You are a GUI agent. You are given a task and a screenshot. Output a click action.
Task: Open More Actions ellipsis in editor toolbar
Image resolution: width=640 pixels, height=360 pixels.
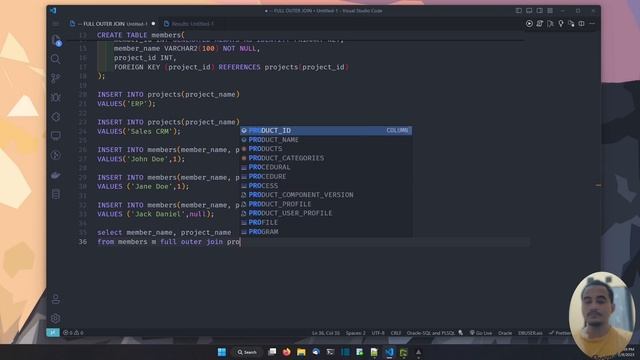pyautogui.click(x=592, y=24)
